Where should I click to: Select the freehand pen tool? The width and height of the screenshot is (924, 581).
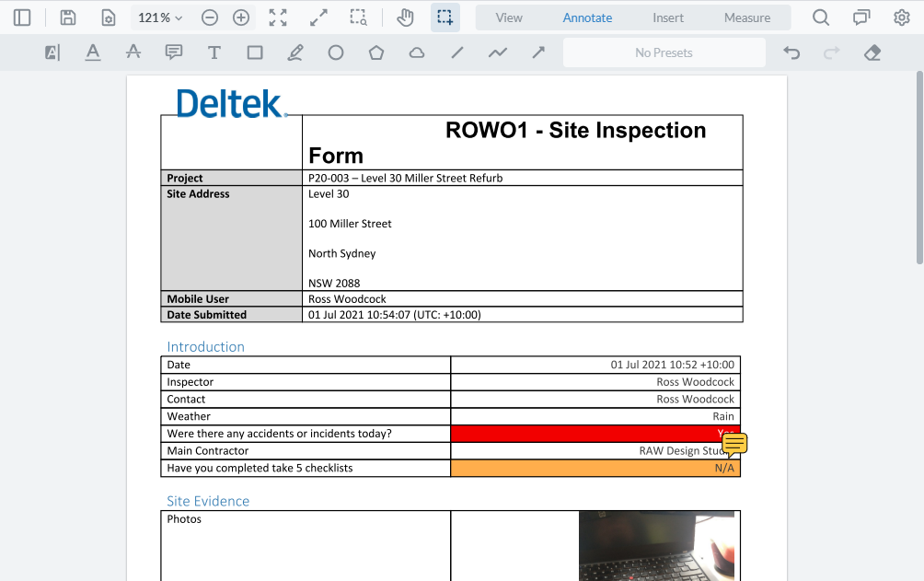(x=295, y=53)
